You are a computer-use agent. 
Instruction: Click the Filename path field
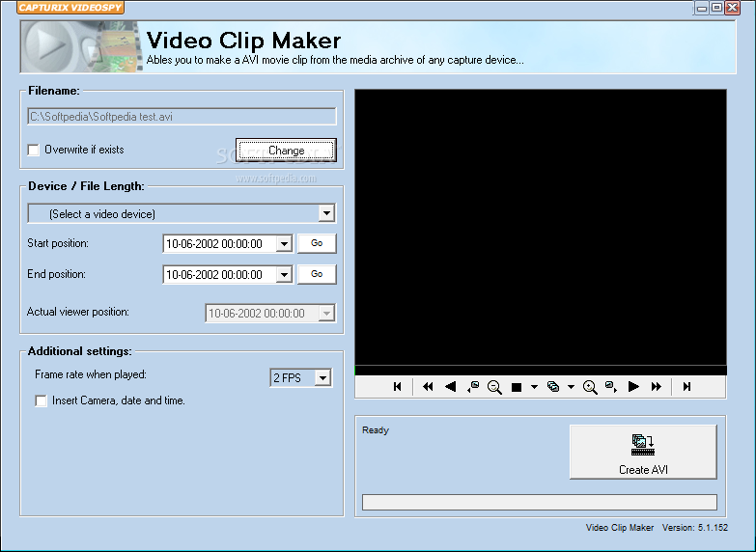pyautogui.click(x=182, y=116)
